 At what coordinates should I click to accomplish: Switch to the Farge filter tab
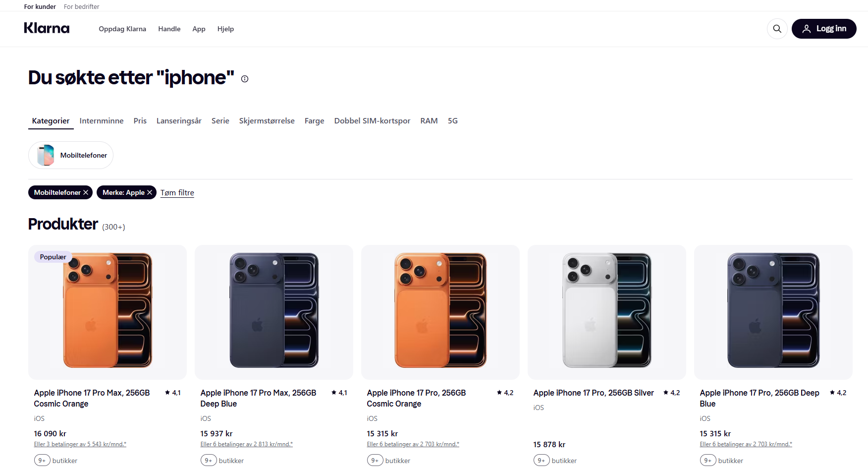point(314,121)
